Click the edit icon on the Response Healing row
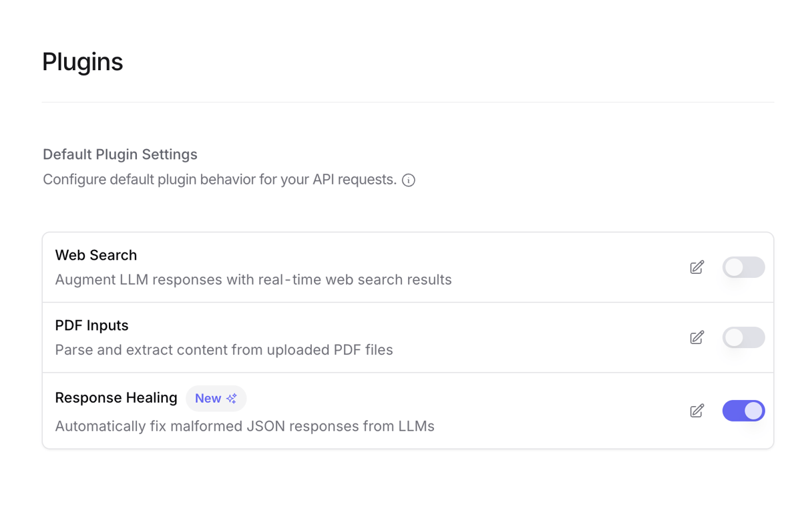The width and height of the screenshot is (812, 513). (696, 411)
